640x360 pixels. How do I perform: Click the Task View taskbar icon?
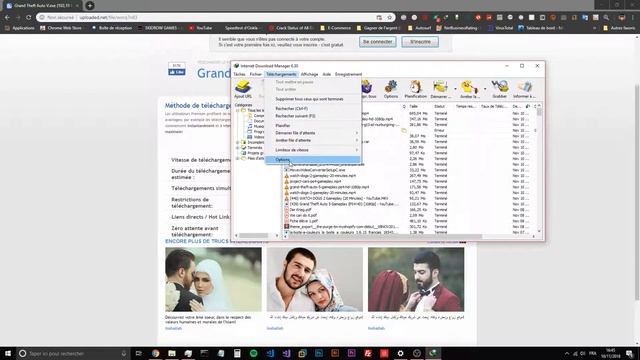139,353
